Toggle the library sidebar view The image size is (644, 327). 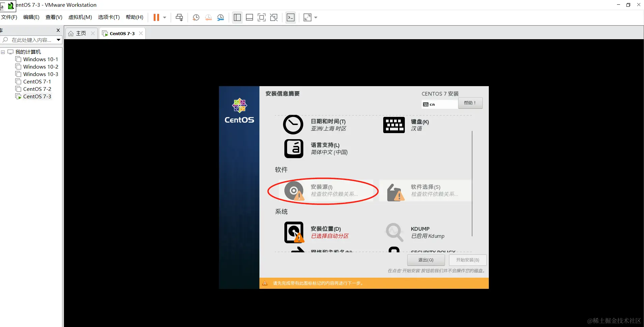[237, 18]
